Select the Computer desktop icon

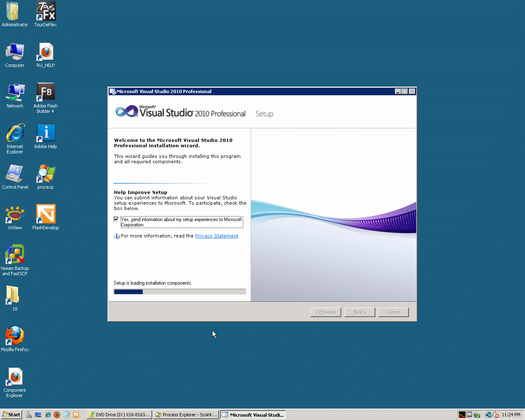tap(15, 55)
